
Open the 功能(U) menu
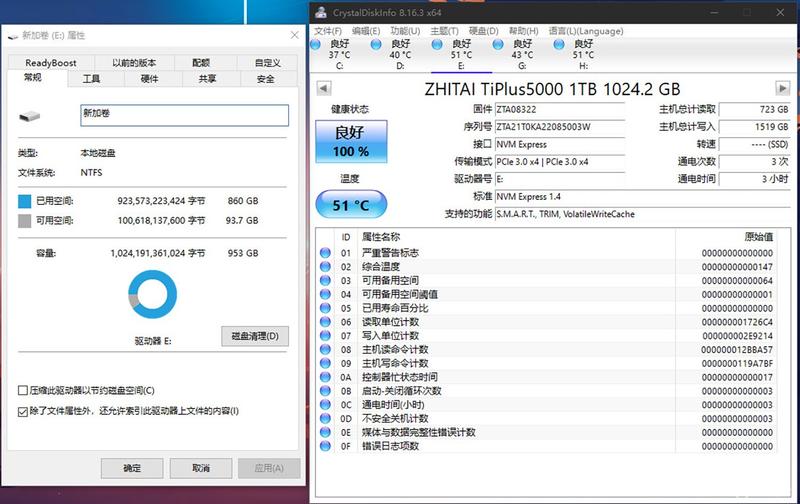click(405, 31)
